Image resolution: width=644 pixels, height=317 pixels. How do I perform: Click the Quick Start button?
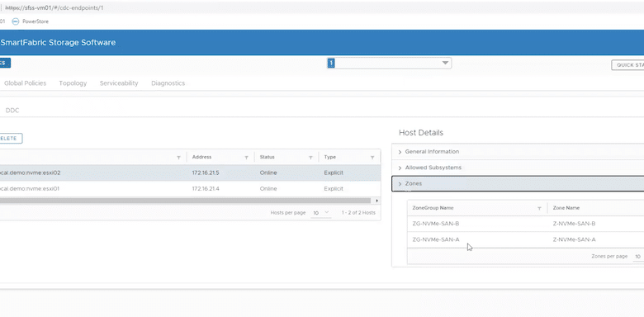628,65
